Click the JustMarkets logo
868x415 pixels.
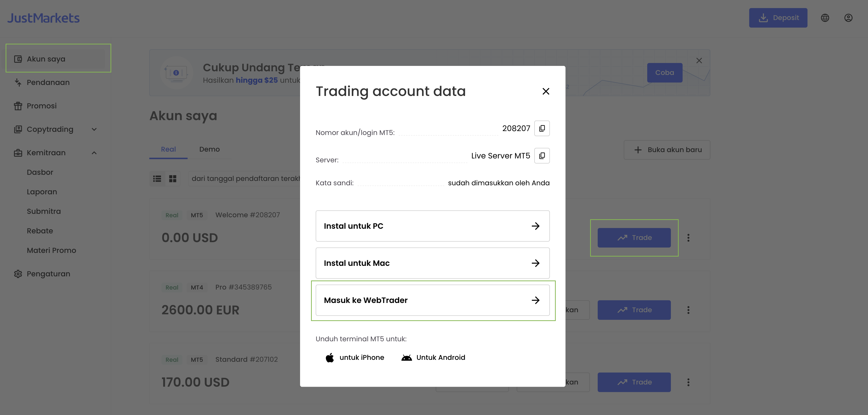43,18
